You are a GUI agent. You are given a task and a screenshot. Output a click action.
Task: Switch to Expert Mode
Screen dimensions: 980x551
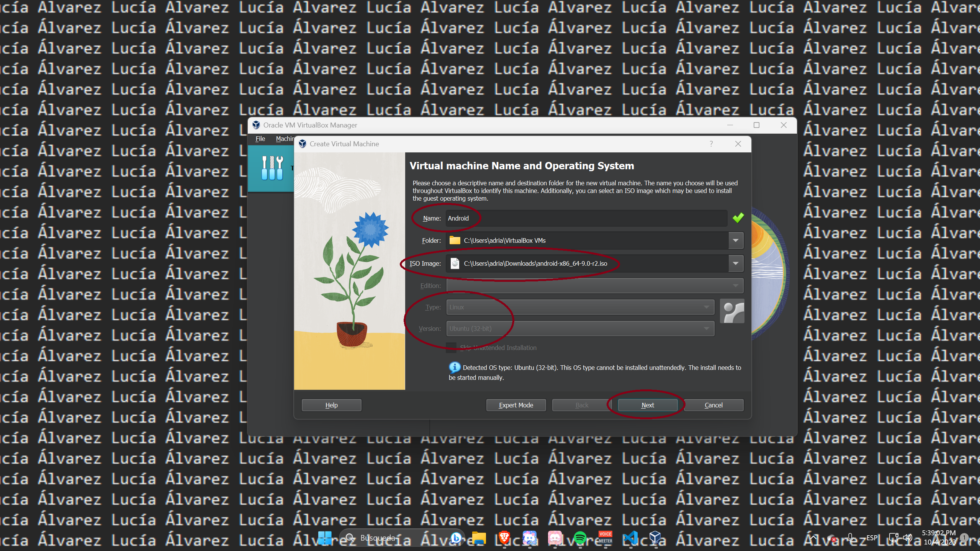(516, 405)
